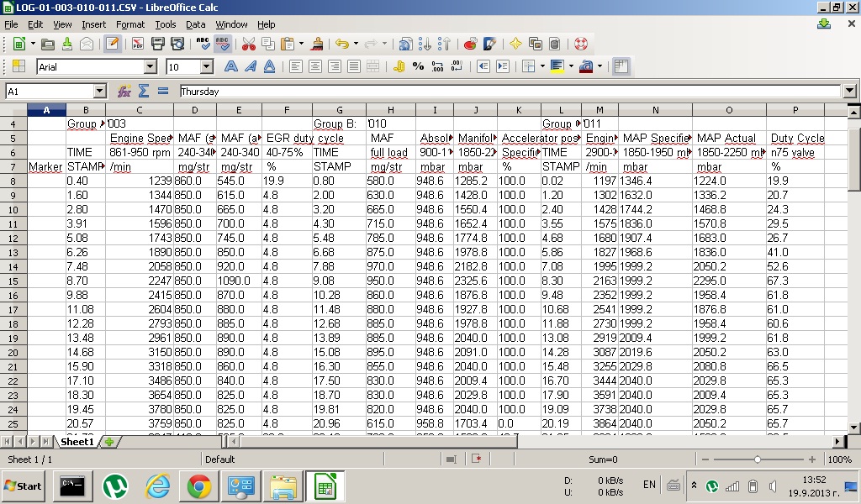The image size is (861, 504).
Task: Click the Function Wizard icon
Action: (124, 91)
